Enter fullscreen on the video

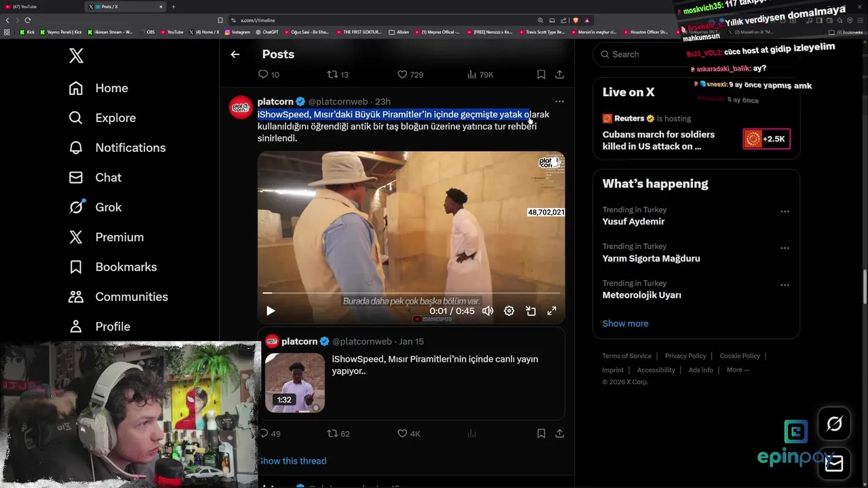pyautogui.click(x=552, y=311)
